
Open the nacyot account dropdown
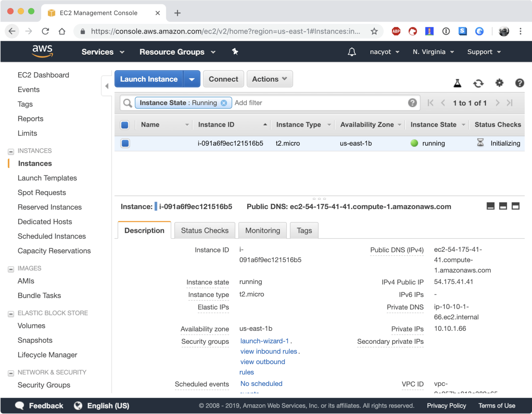click(384, 52)
